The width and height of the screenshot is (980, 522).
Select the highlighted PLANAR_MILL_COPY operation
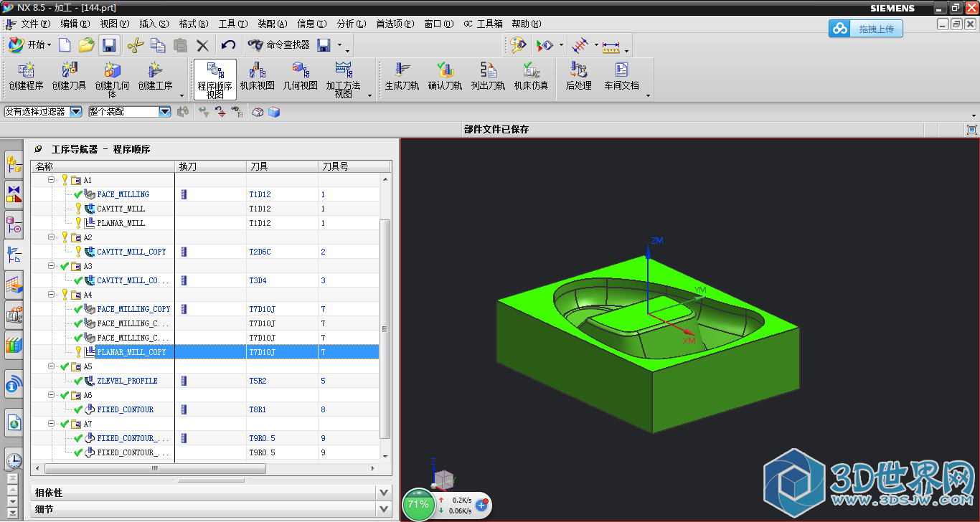(x=131, y=352)
